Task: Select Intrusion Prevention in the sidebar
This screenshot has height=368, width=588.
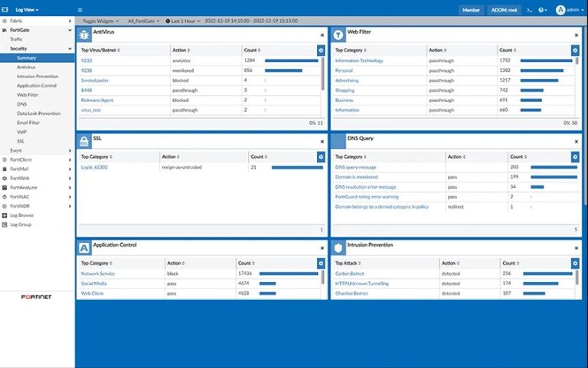Action: 38,77
